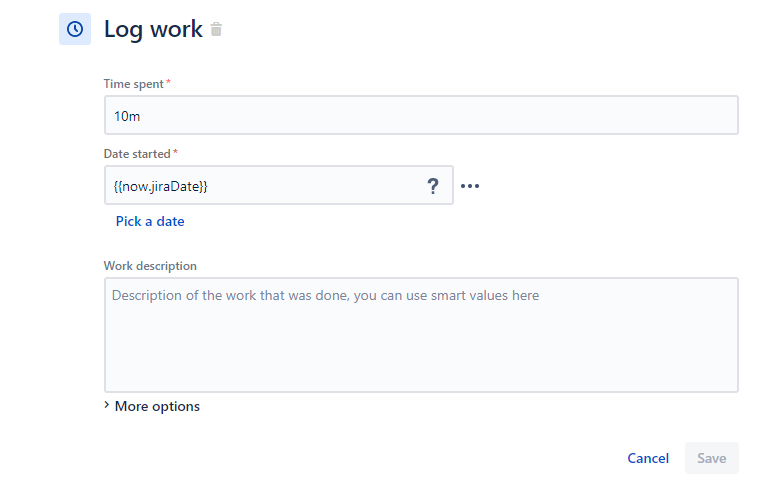Click into the {{now.jiraDate}} date field
Viewport: 765px width, 481px height.
pyautogui.click(x=279, y=185)
